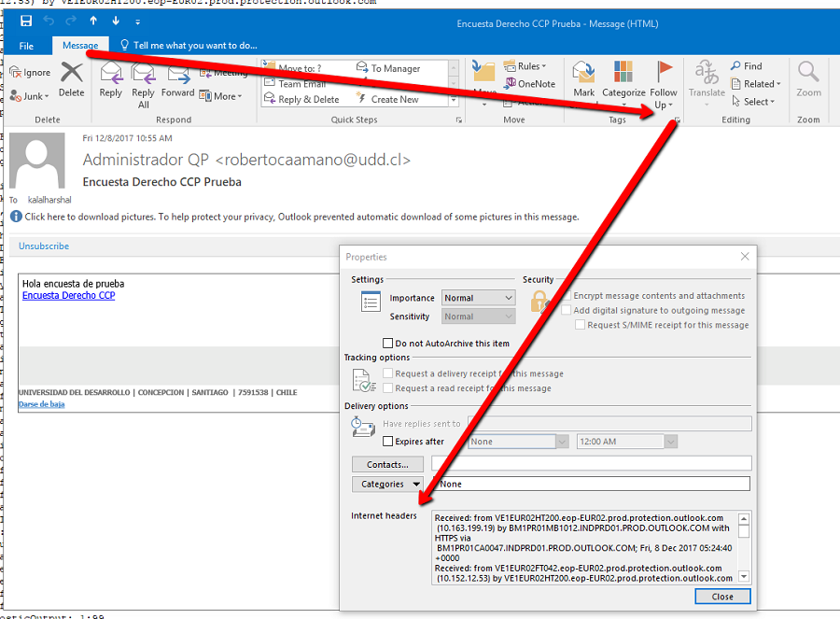The width and height of the screenshot is (840, 619).
Task: Click Create New quick step
Action: (388, 99)
